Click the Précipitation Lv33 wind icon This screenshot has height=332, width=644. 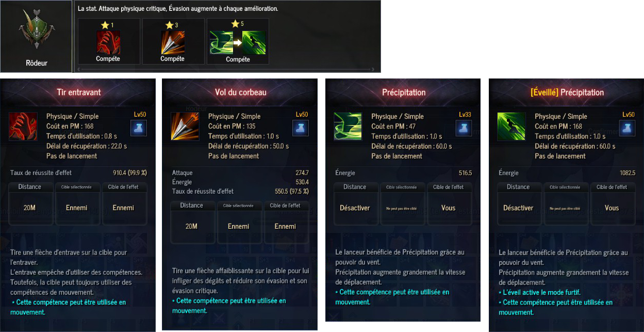(x=348, y=127)
